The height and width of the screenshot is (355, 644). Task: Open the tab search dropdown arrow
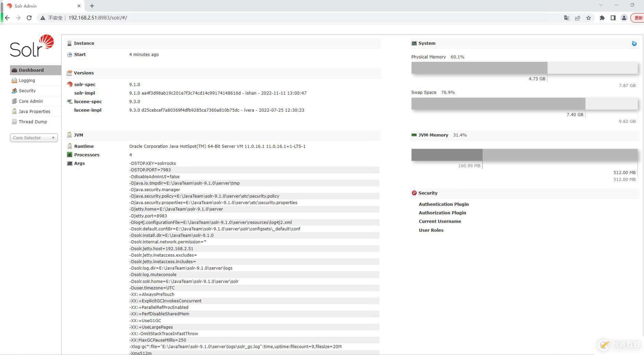click(x=601, y=5)
